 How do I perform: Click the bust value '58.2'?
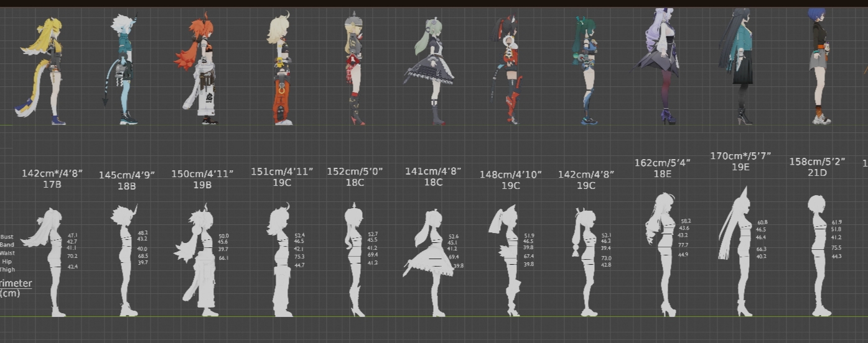click(686, 221)
